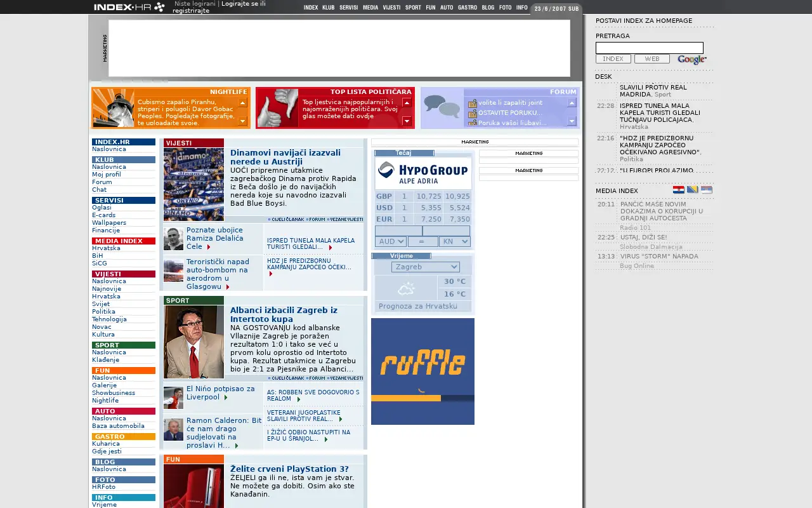Select Showbusiness in the Fun sidebar section
The width and height of the screenshot is (812, 508).
[114, 393]
